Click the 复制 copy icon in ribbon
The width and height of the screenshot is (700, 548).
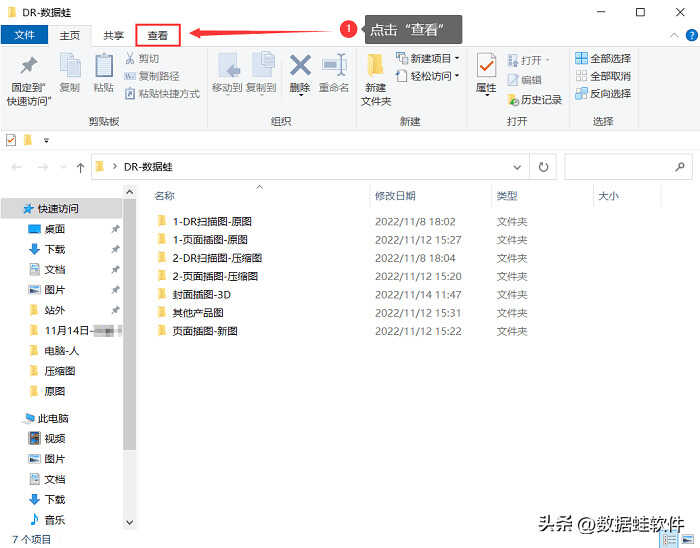pyautogui.click(x=69, y=66)
